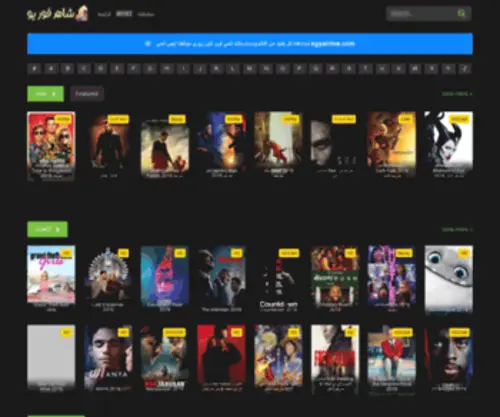Open the Irishman movie poster
Image resolution: width=500 pixels, height=417 pixels.
click(x=221, y=279)
